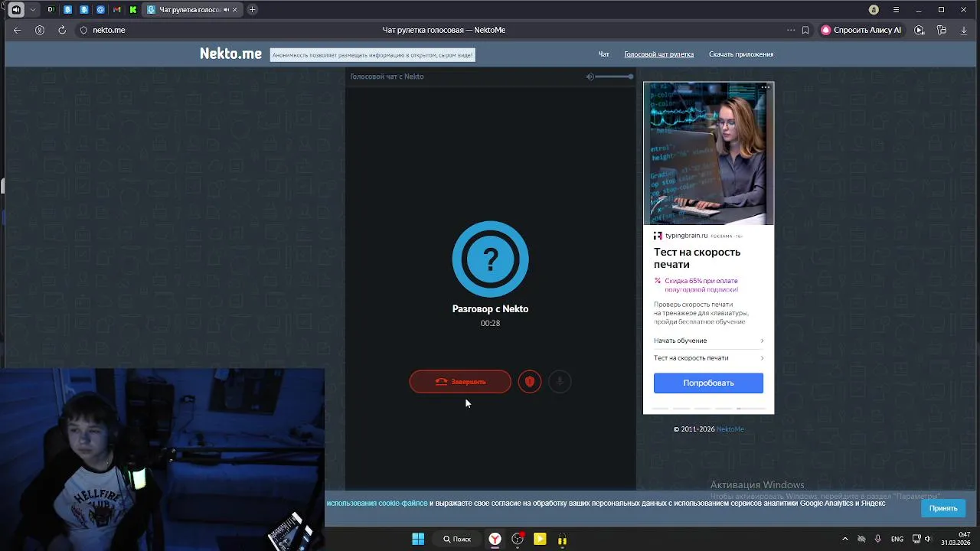Screen dimensions: 980x551
Task: Open a new browser tab
Action: click(252, 10)
